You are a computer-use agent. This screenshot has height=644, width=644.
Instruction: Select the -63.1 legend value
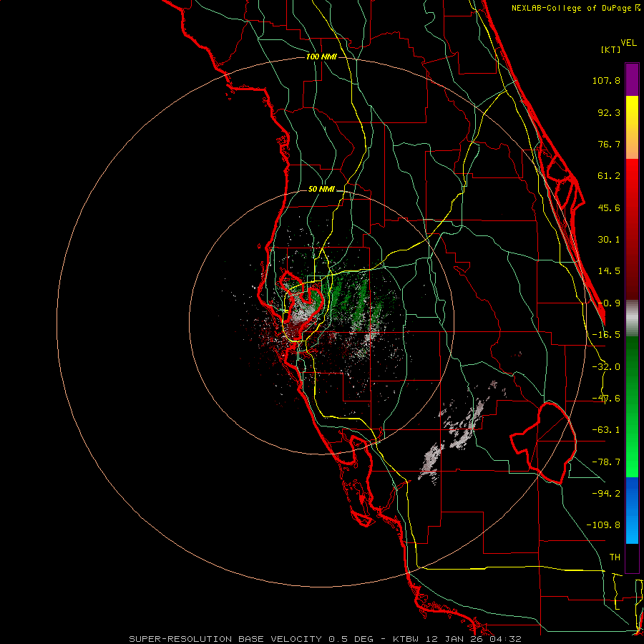click(606, 430)
